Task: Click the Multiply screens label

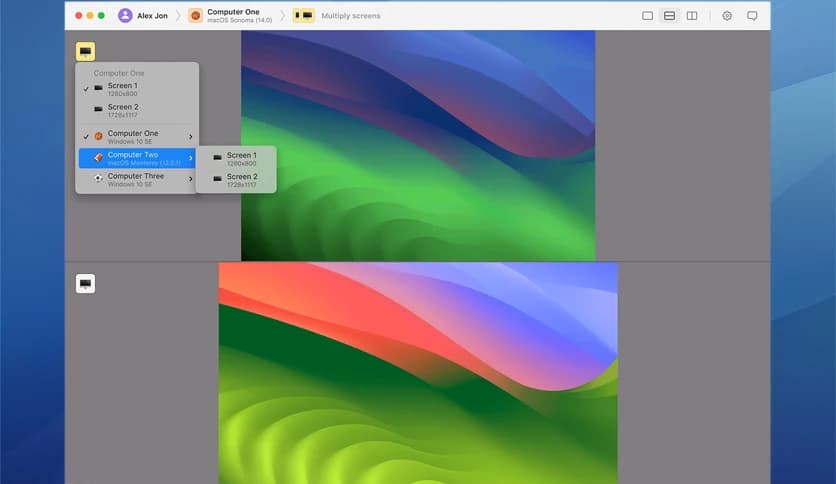Action: pyautogui.click(x=351, y=16)
